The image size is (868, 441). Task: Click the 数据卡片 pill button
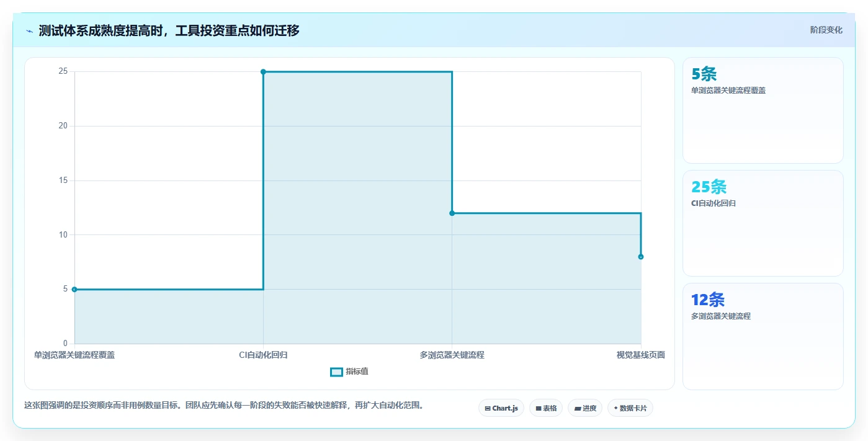(630, 408)
